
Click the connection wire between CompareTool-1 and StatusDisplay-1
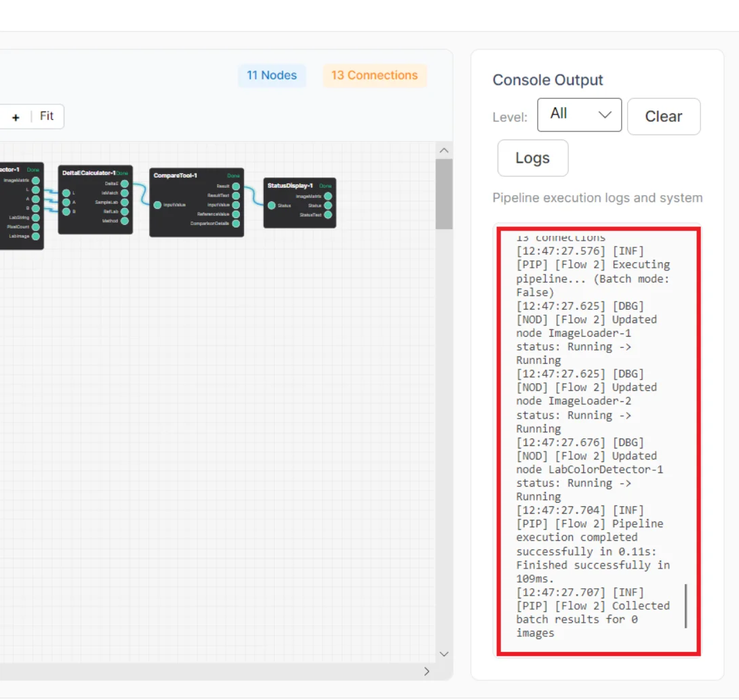coord(254,195)
